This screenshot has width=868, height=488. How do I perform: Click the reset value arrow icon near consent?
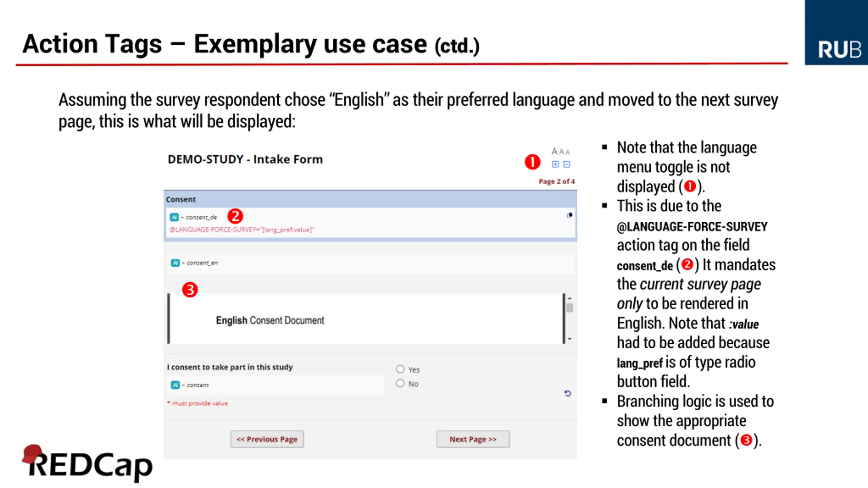(x=568, y=393)
